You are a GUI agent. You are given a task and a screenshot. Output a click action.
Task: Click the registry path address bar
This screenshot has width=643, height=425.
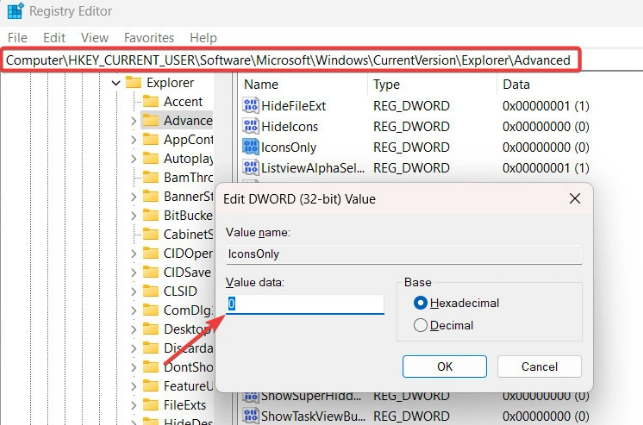pyautogui.click(x=290, y=60)
